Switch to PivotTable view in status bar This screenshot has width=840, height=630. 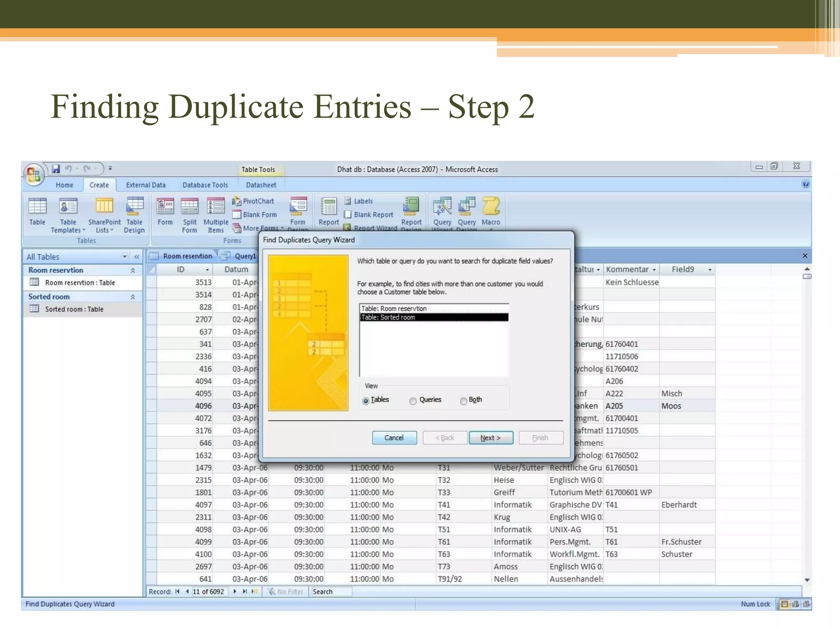tap(795, 604)
